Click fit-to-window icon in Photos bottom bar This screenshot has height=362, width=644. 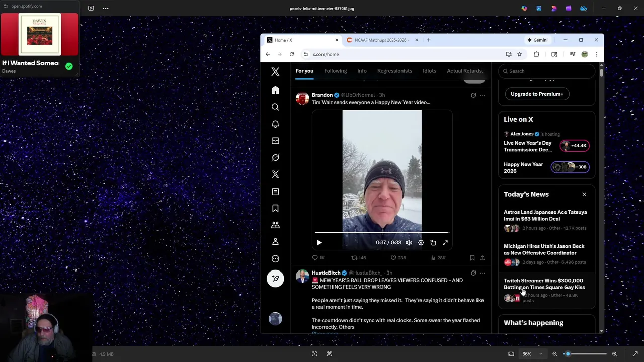click(511, 354)
